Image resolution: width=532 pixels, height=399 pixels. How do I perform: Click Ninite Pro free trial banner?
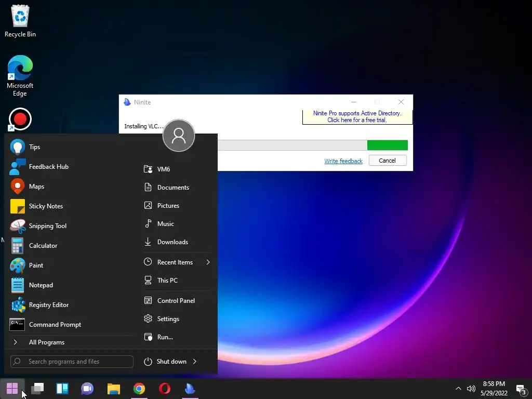(357, 117)
